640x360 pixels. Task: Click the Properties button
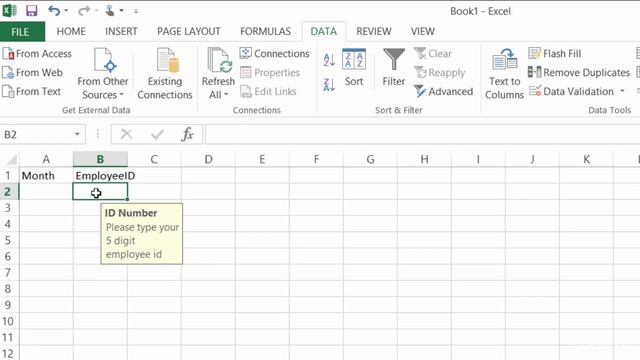(270, 73)
